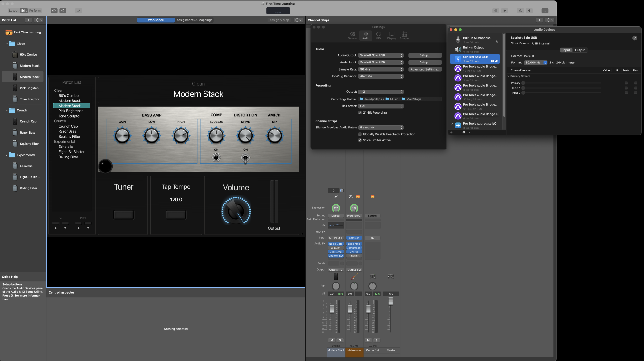The height and width of the screenshot is (361, 644).
Task: Open the Sampler settings icon
Action: point(404,35)
